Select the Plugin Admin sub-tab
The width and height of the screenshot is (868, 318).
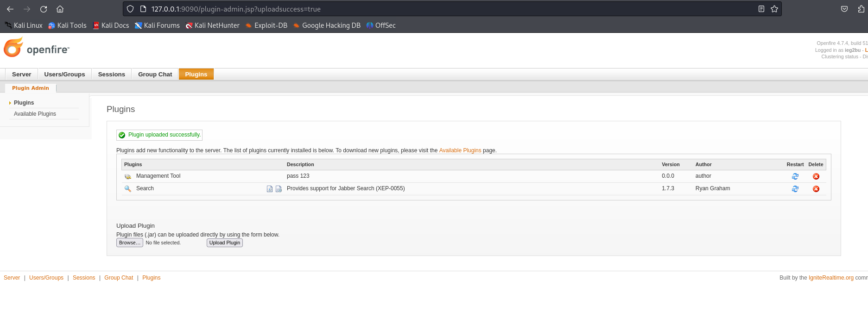click(31, 88)
